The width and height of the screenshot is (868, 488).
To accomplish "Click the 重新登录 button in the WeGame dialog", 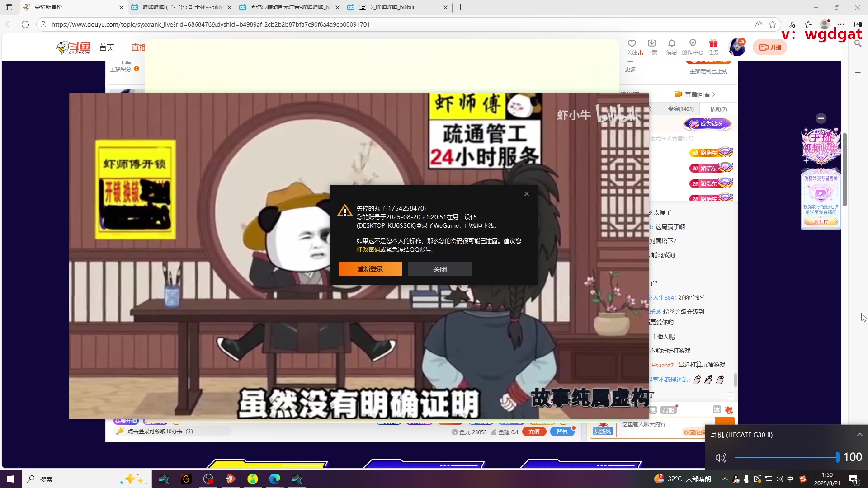I will point(370,269).
